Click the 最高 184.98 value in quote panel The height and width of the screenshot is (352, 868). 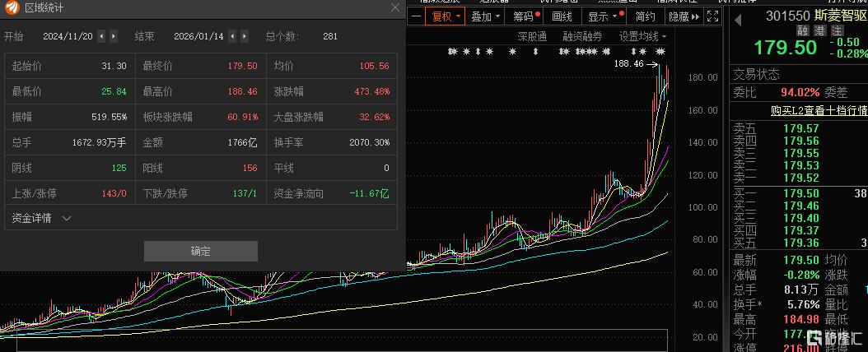click(x=801, y=319)
